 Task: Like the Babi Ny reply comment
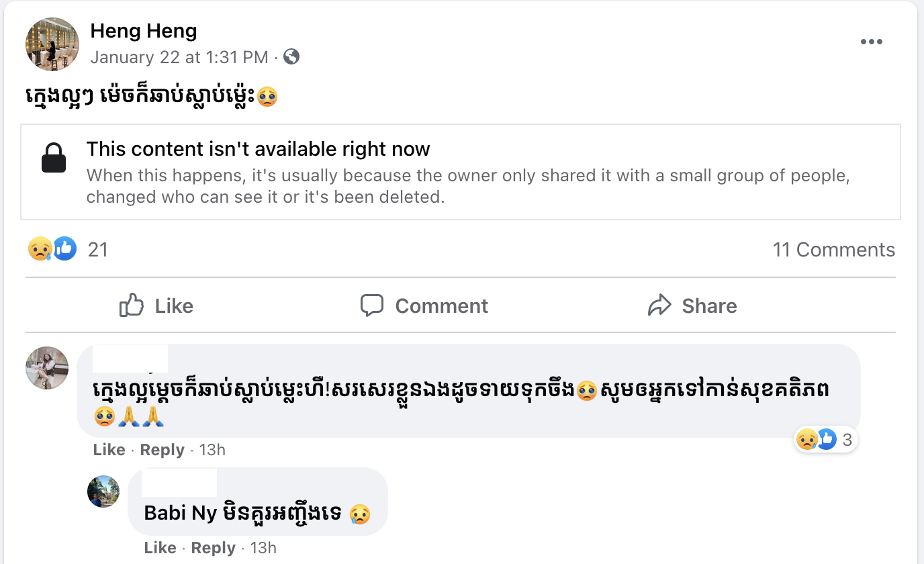click(x=160, y=548)
